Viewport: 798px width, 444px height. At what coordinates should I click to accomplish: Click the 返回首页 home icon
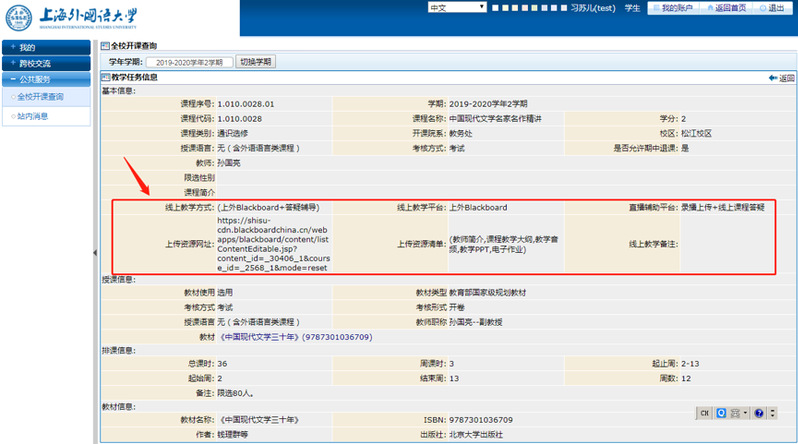708,8
